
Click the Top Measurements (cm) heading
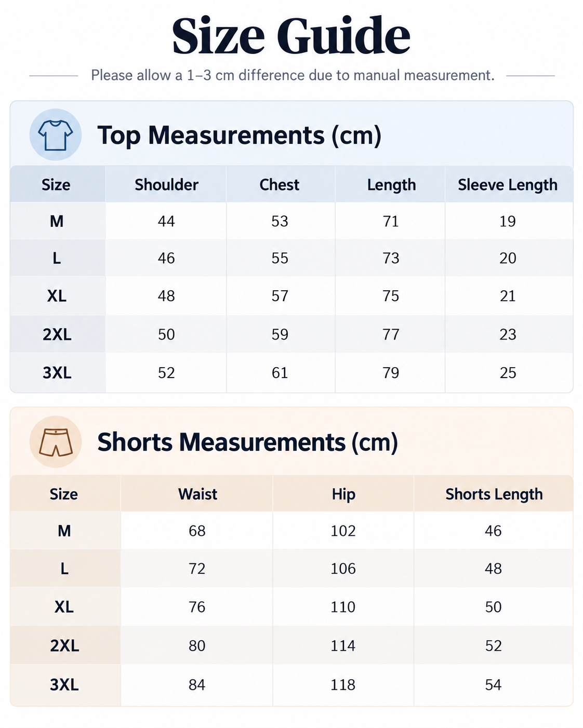click(x=240, y=135)
